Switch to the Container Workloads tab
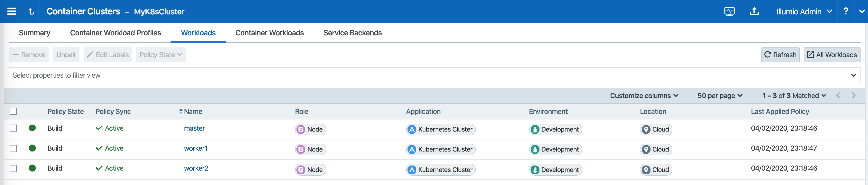The height and width of the screenshot is (185, 868). [269, 33]
